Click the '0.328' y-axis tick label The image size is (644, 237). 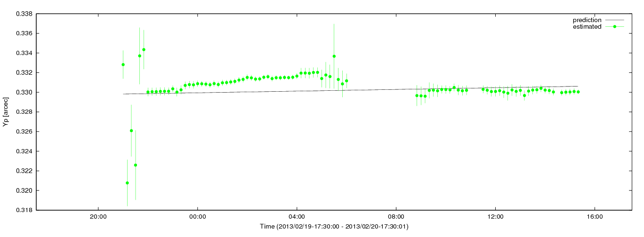pyautogui.click(x=24, y=112)
